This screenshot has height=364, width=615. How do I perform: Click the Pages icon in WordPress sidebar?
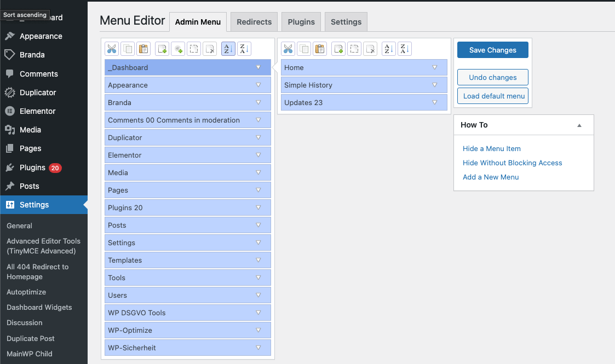(x=10, y=148)
